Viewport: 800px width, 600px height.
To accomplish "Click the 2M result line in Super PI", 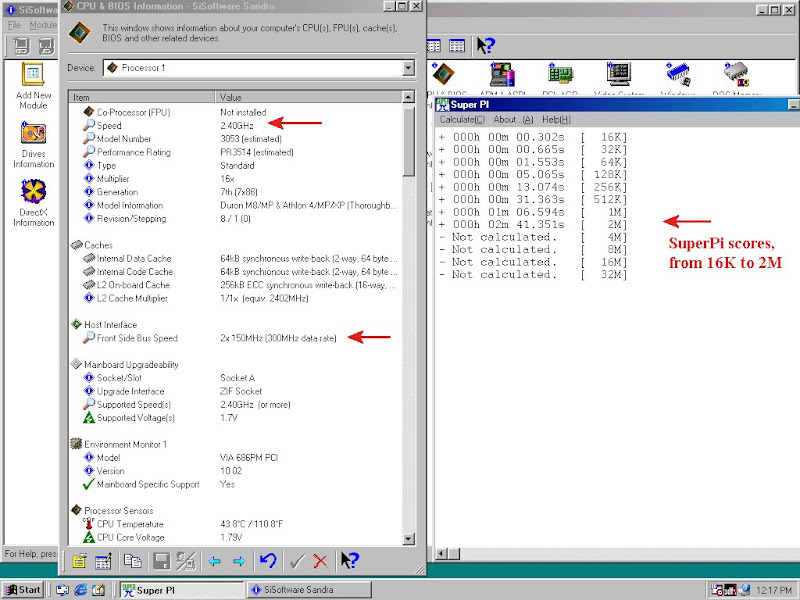I will pos(533,224).
